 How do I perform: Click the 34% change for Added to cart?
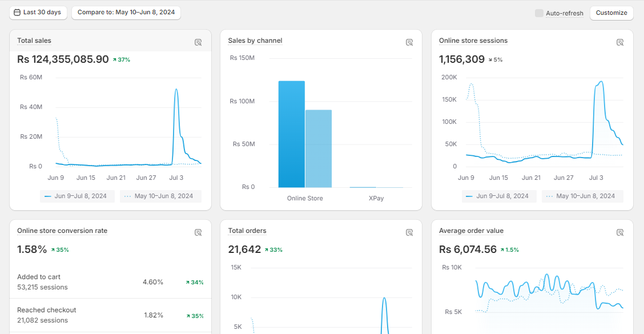[x=195, y=282]
